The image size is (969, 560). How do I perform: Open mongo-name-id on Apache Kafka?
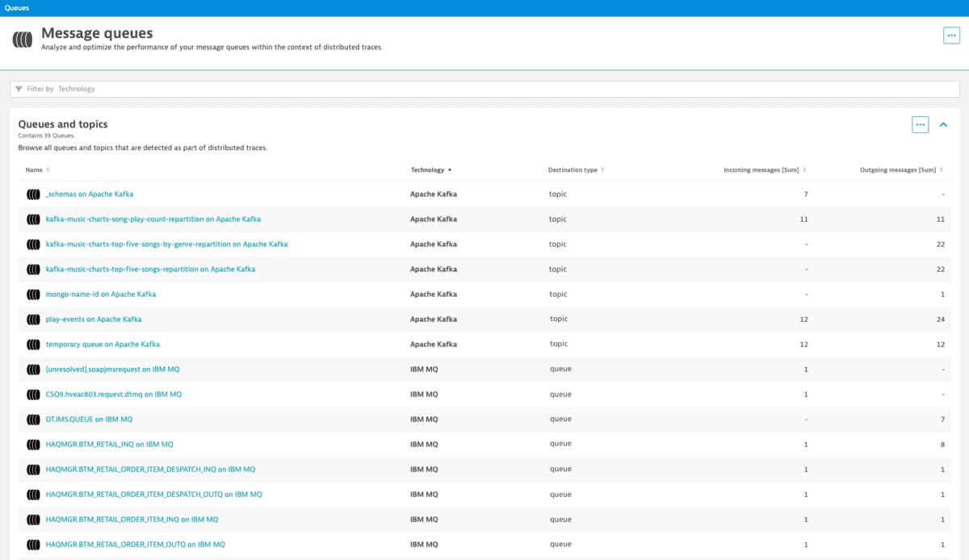click(x=99, y=294)
